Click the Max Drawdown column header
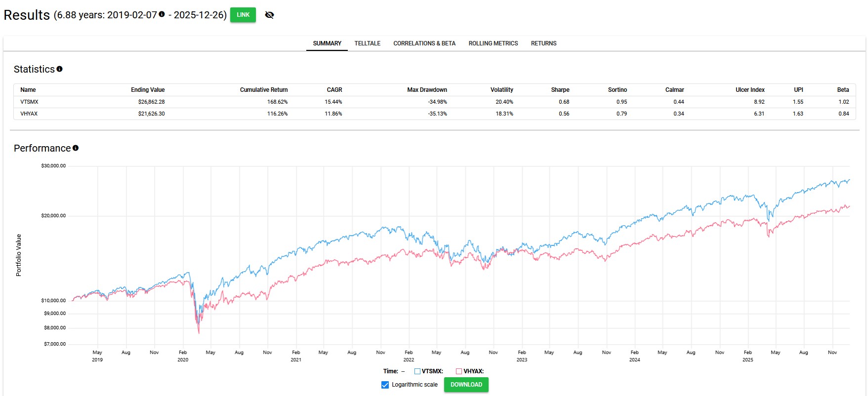 coord(427,90)
